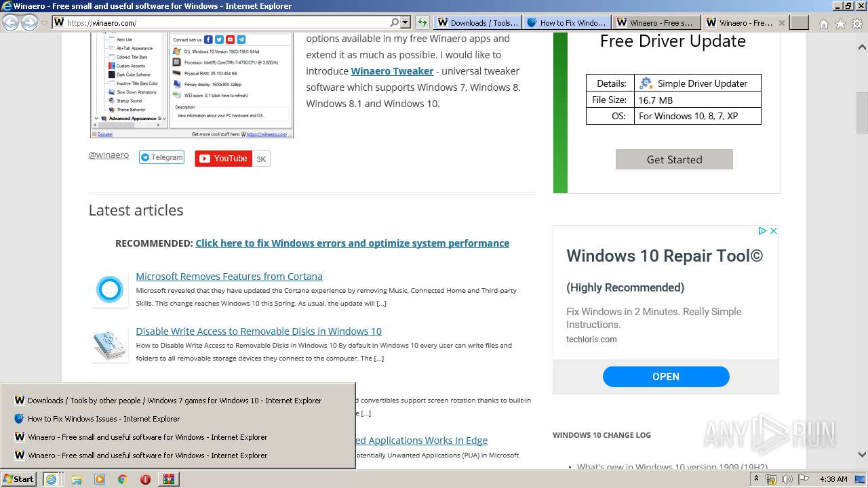Close the active Winaero tab
This screenshot has width=868, height=488.
[781, 22]
